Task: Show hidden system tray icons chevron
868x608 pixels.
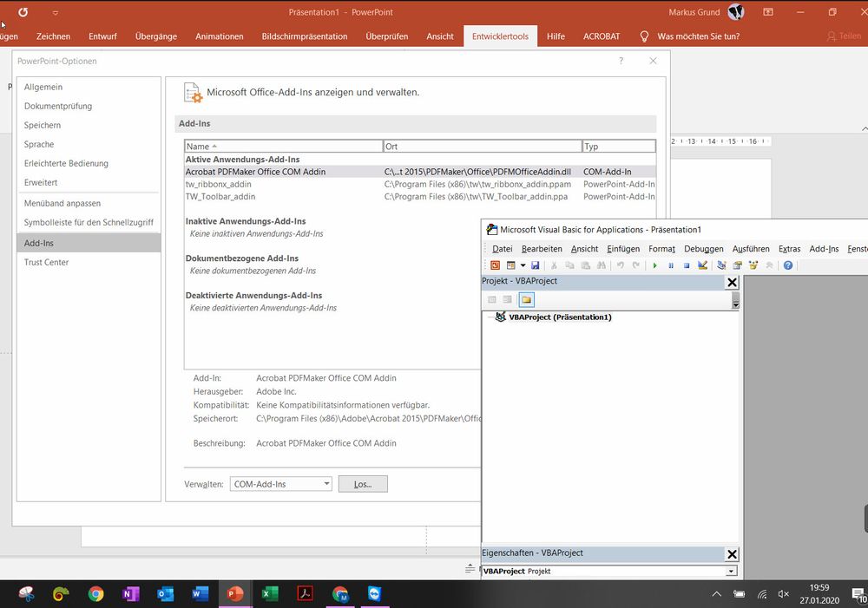Action: [716, 594]
